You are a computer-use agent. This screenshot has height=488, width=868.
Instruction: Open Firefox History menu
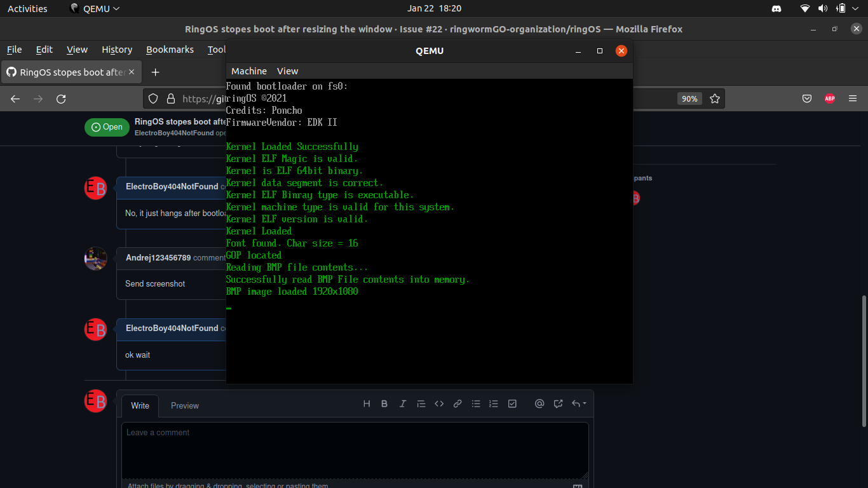117,50
